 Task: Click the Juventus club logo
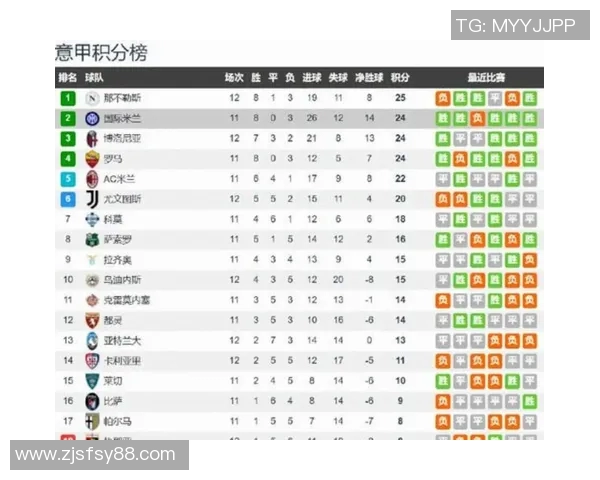92,199
